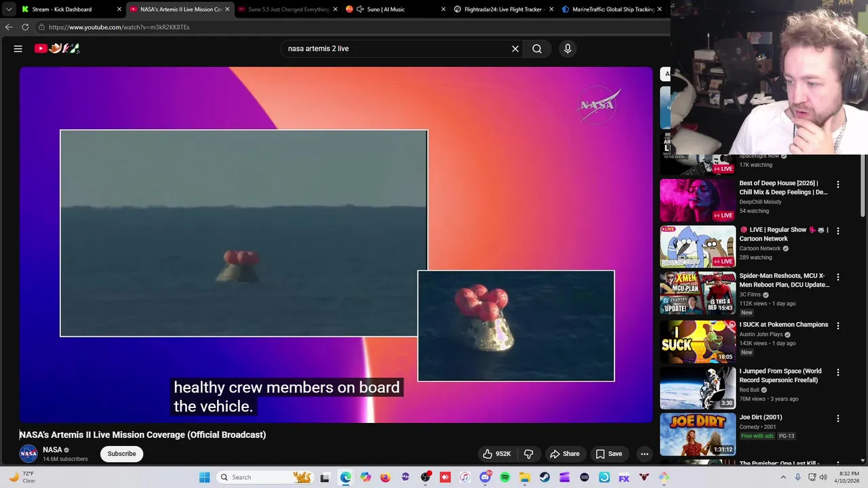Image resolution: width=868 pixels, height=488 pixels.
Task: Open options for Best of Deep House
Action: pyautogui.click(x=838, y=184)
